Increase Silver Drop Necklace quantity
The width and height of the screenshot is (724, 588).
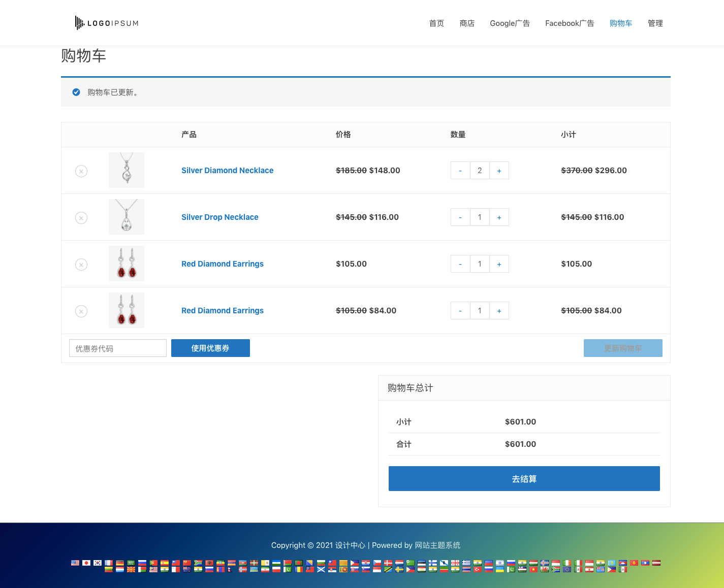point(499,217)
